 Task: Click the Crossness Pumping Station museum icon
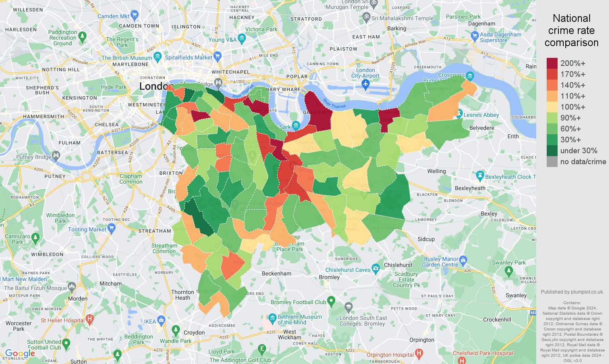point(470,76)
